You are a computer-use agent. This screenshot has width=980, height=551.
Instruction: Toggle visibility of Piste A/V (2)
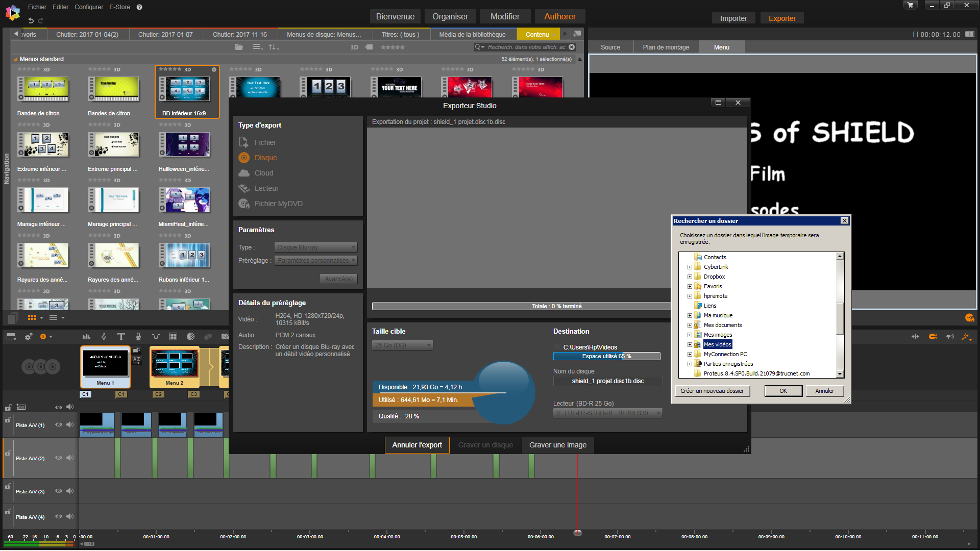59,458
